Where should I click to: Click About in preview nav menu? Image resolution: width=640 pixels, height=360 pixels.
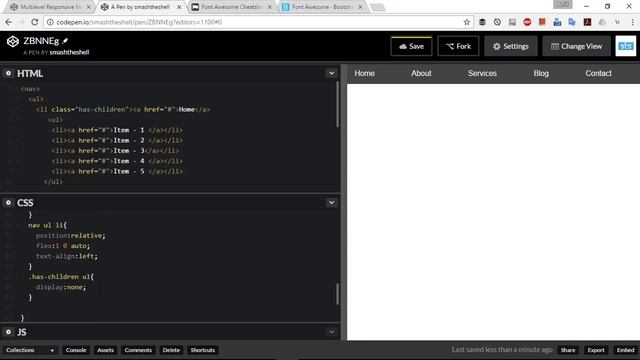[x=421, y=73]
